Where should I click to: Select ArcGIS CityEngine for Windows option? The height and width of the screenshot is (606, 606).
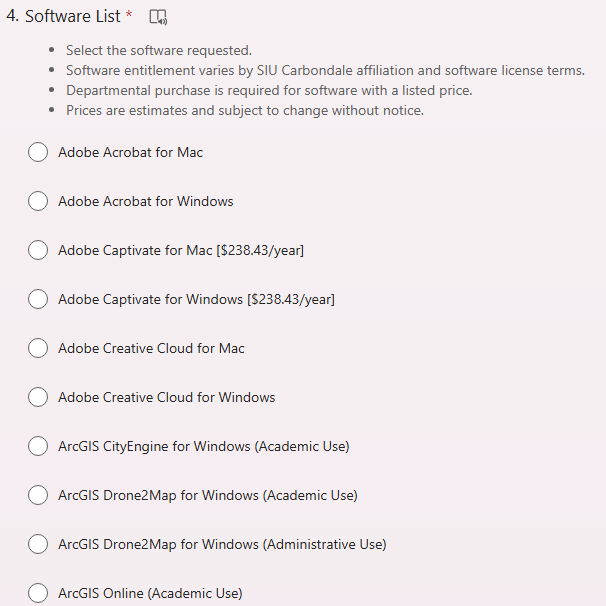[x=38, y=446]
